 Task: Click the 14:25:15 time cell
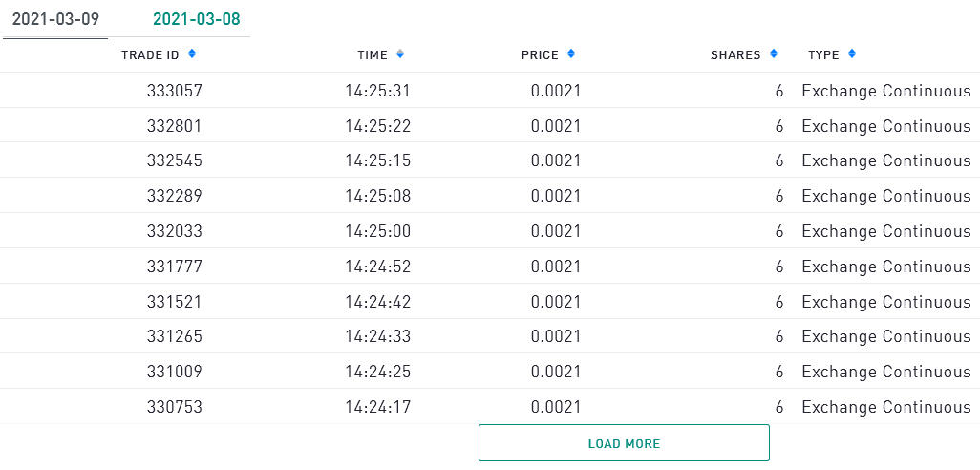377,160
